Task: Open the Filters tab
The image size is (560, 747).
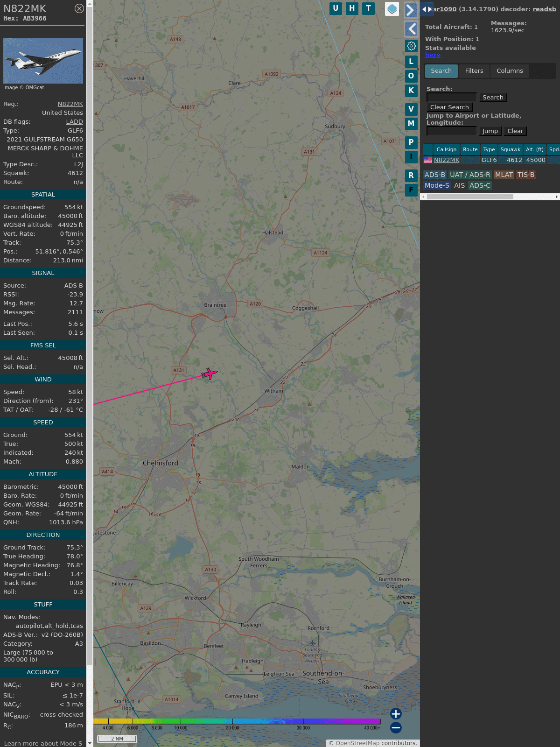Action: [474, 71]
